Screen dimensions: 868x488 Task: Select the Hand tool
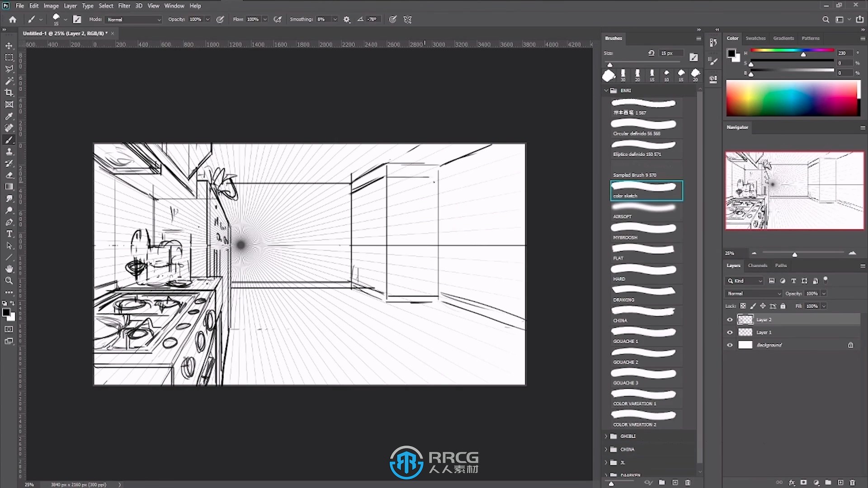tap(9, 269)
